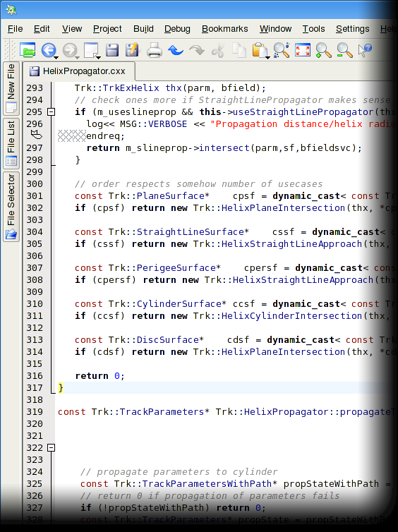Place cursor at line 316 return statement

[99, 376]
